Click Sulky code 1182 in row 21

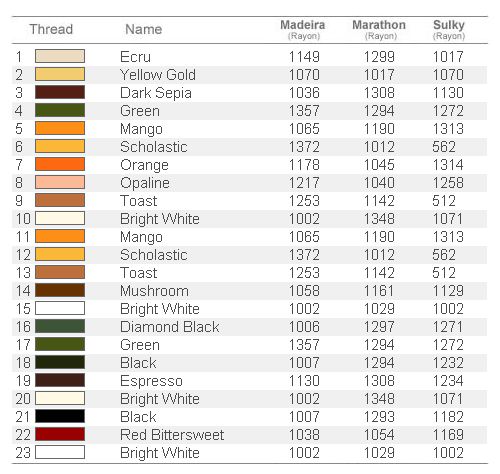click(x=448, y=417)
